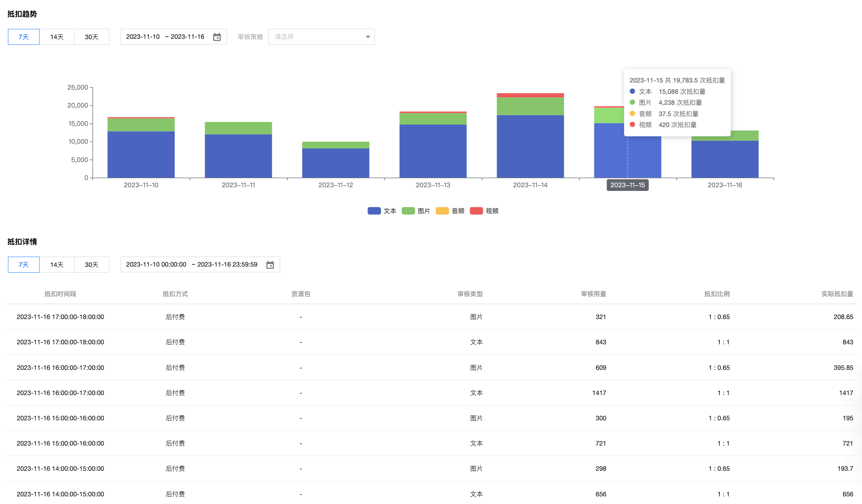Click 资源包 column header

[301, 294]
